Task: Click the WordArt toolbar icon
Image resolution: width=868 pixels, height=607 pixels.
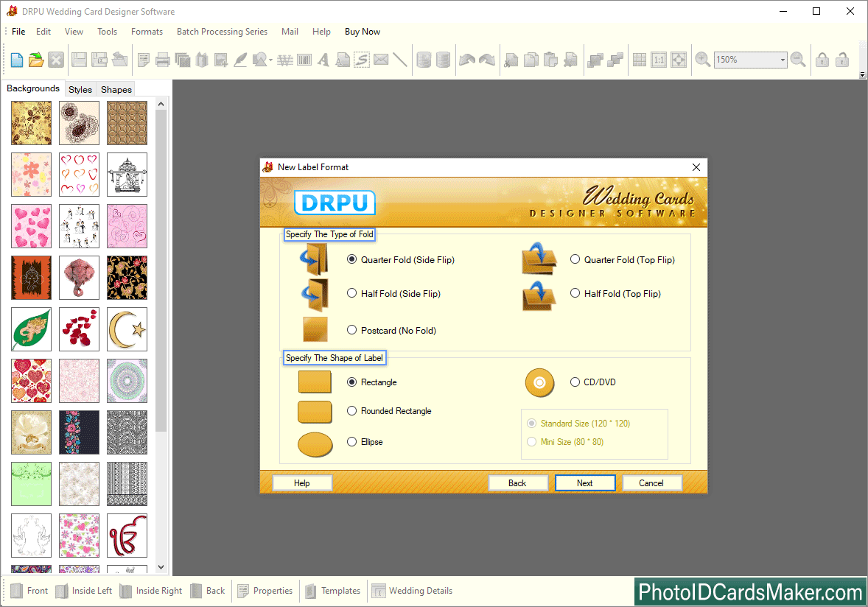Action: pos(285,60)
